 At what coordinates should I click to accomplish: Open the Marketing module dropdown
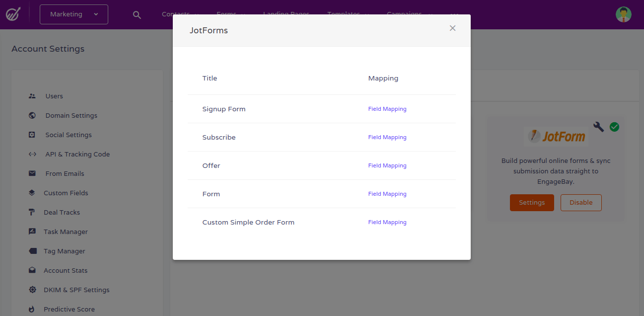coord(74,14)
